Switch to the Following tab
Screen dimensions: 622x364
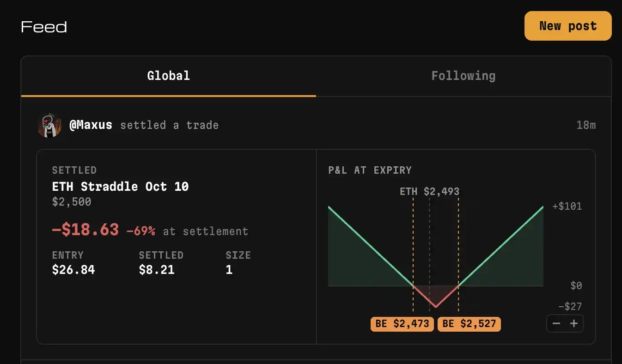click(463, 76)
